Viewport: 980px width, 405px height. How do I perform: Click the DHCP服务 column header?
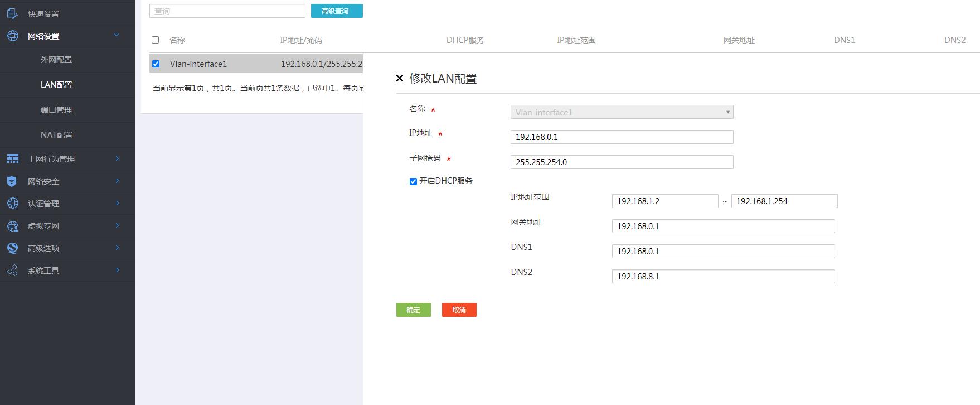tap(465, 40)
